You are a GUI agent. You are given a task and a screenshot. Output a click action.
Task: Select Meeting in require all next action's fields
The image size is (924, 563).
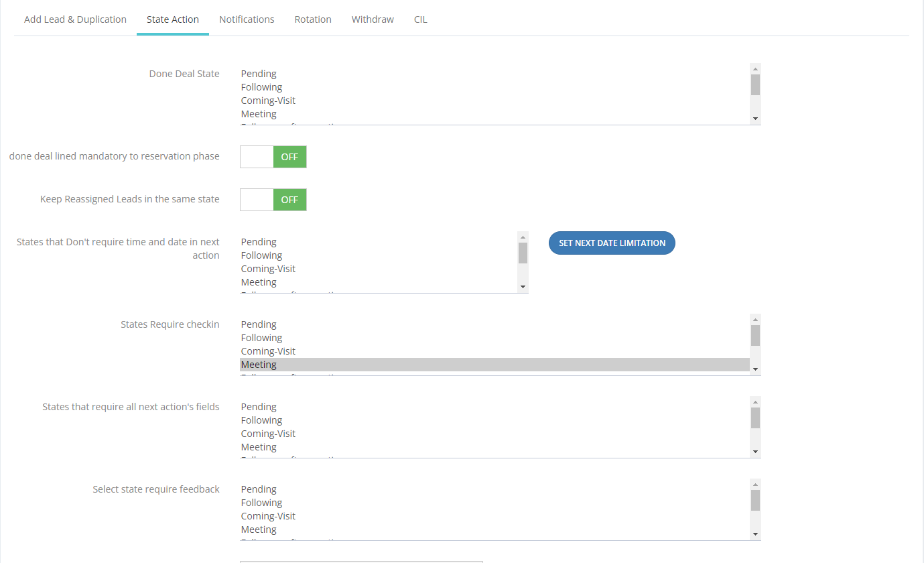[494, 447]
